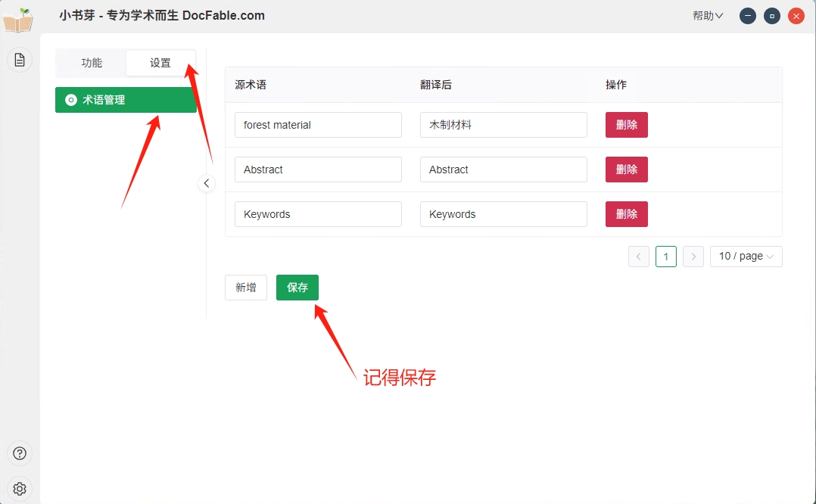816x504 pixels.
Task: Expand the 10 / page size selector
Action: [x=746, y=257]
